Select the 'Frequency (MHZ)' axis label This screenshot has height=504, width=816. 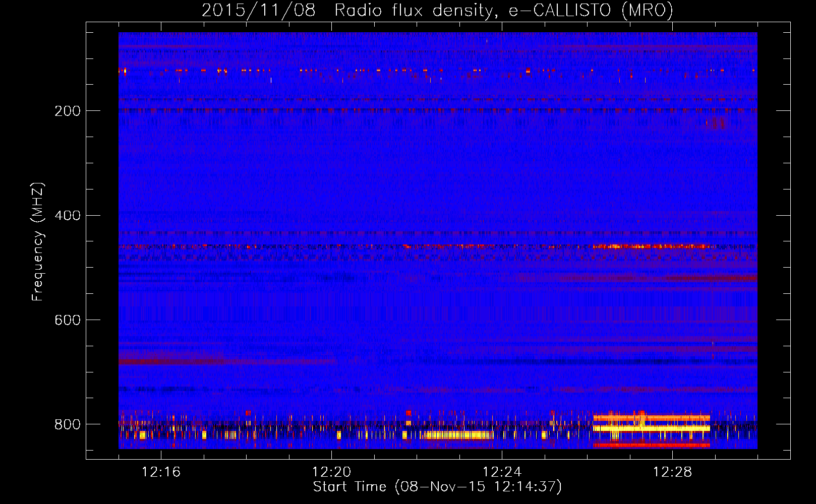point(38,242)
